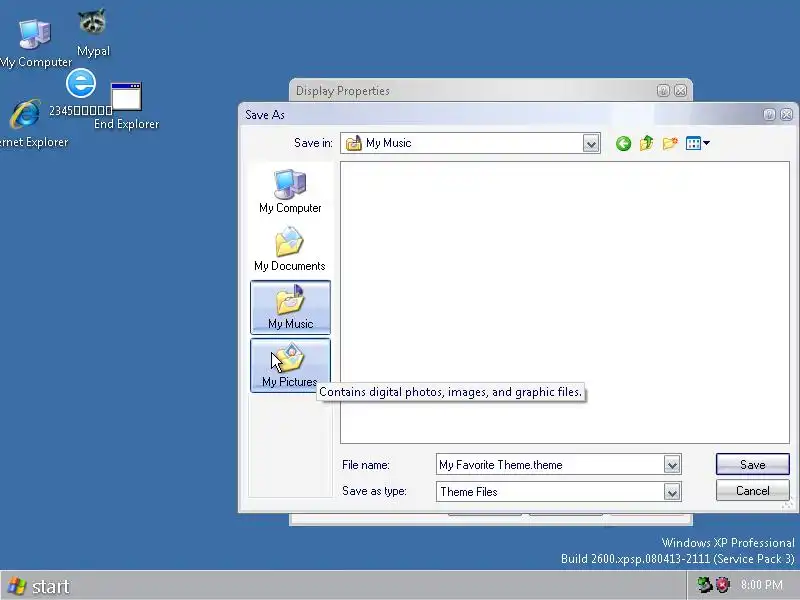The height and width of the screenshot is (600, 800).
Task: Click the red security shield tray icon
Action: [x=722, y=585]
